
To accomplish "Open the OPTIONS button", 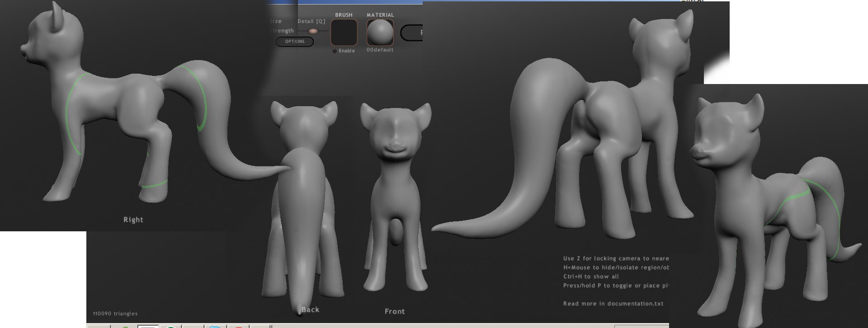I will pos(295,42).
